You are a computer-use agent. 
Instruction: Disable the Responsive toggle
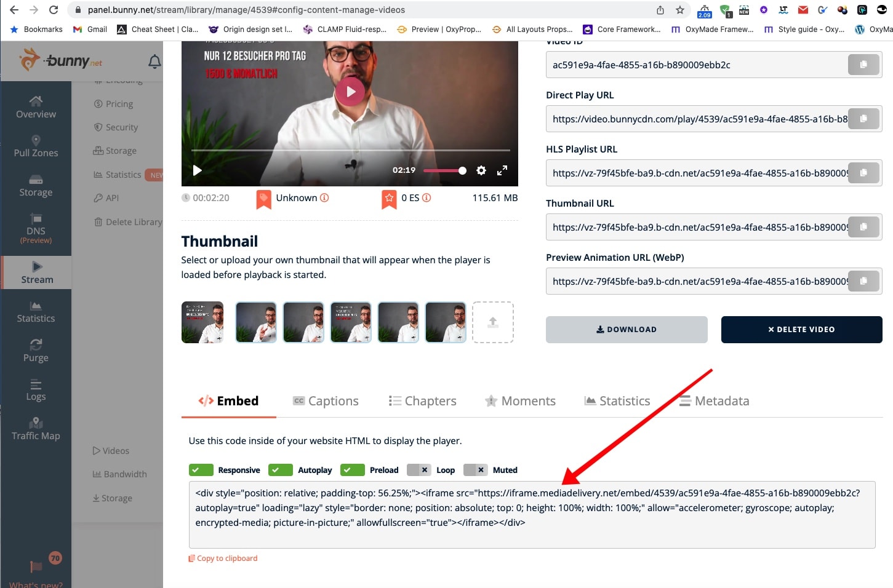pyautogui.click(x=201, y=470)
